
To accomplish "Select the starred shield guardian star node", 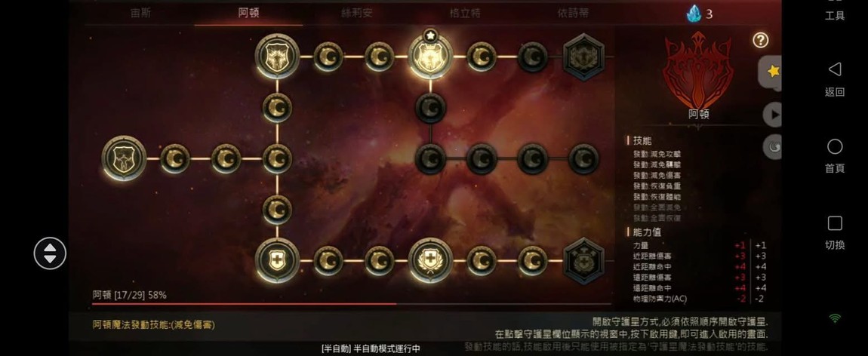I will coord(431,57).
